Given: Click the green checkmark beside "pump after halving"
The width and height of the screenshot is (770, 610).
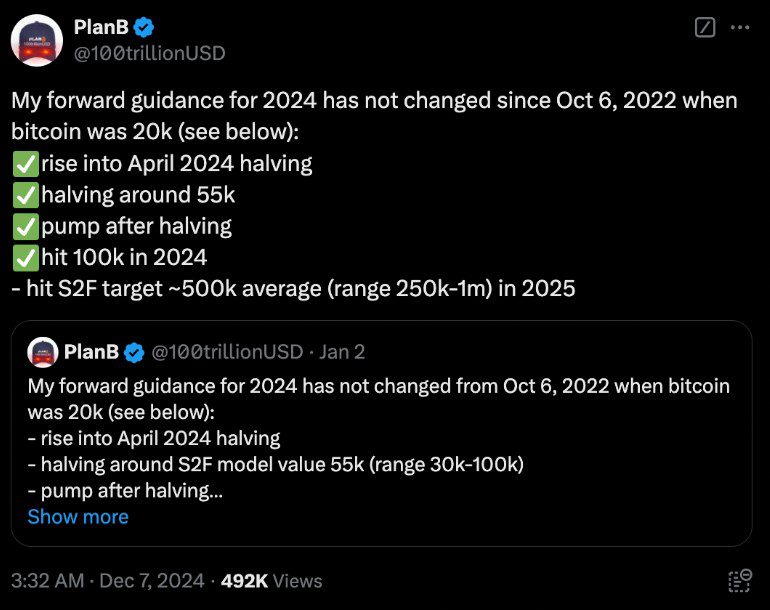Looking at the screenshot, I should 23,226.
